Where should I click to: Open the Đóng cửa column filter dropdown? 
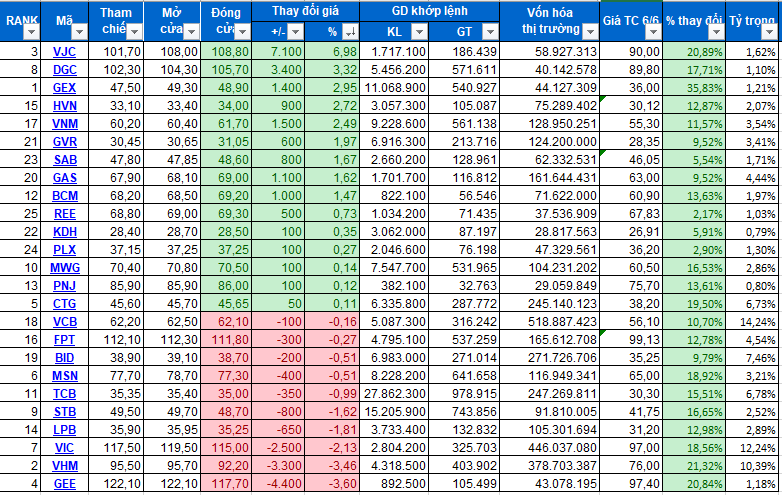click(242, 32)
